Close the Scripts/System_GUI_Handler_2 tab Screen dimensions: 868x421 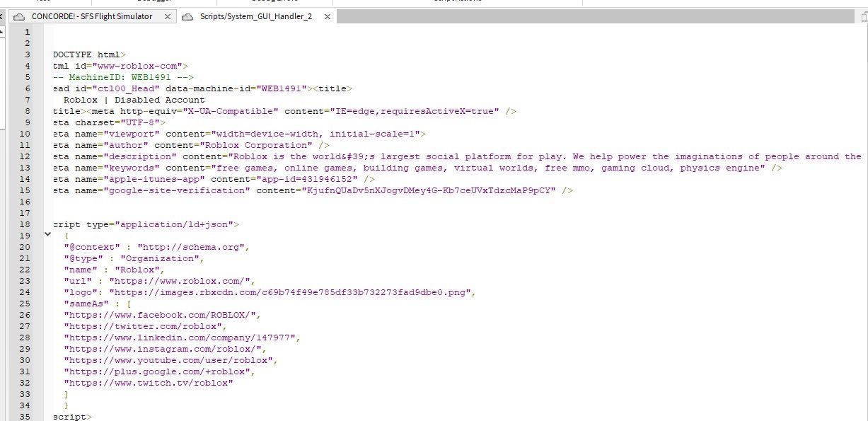point(327,16)
